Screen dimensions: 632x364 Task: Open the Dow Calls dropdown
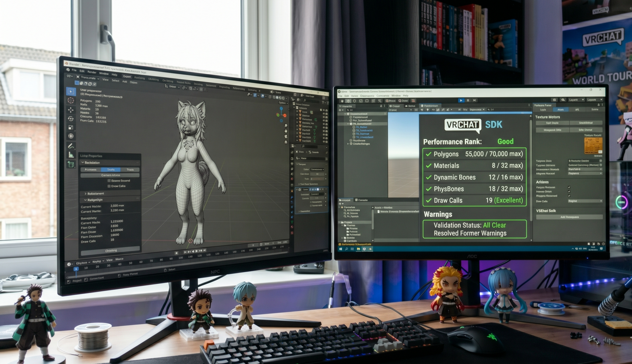click(585, 201)
